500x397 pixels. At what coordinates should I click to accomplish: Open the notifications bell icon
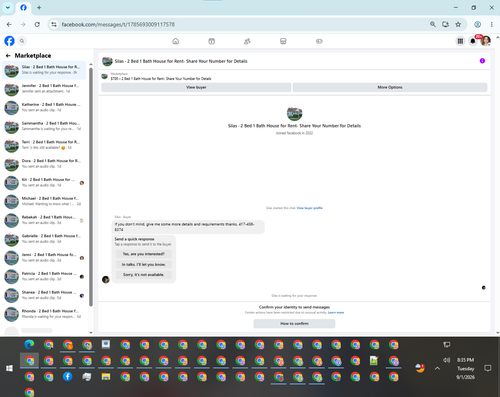coord(473,41)
